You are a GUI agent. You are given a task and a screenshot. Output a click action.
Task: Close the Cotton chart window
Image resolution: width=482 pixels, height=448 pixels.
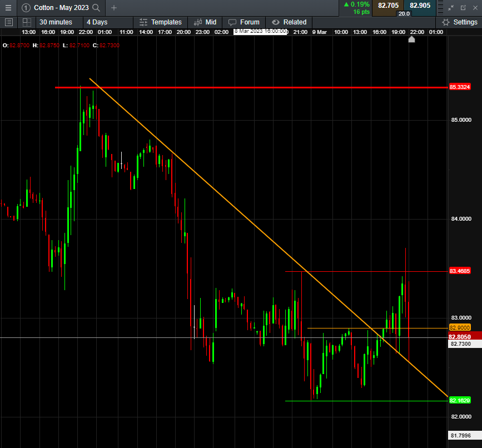click(x=475, y=8)
